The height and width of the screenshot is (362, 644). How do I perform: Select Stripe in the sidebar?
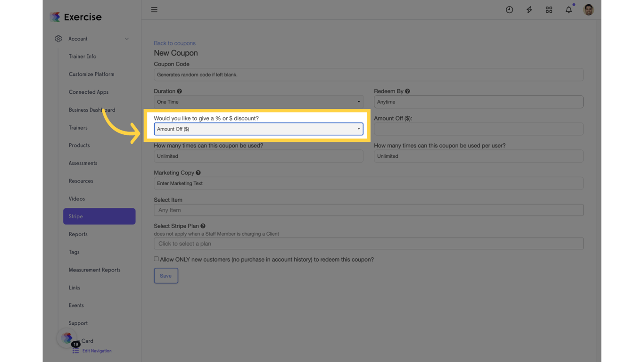click(75, 216)
